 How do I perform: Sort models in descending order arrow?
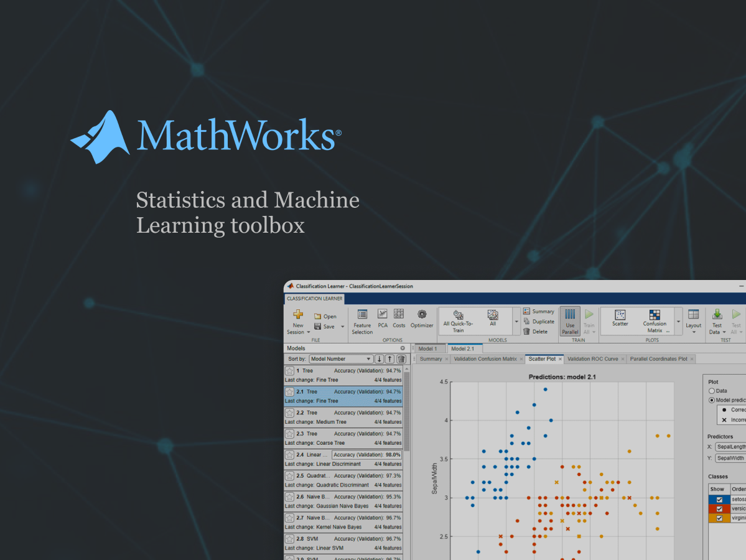click(x=379, y=359)
